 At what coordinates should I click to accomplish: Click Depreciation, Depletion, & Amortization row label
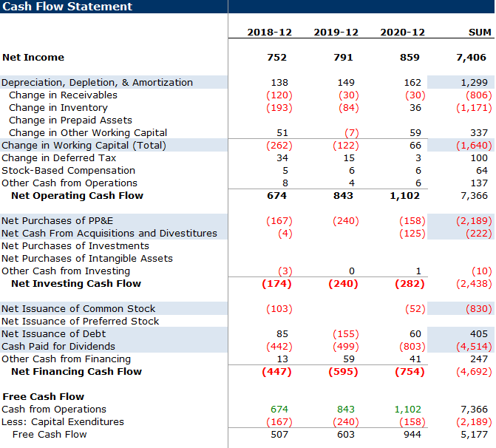click(x=97, y=83)
